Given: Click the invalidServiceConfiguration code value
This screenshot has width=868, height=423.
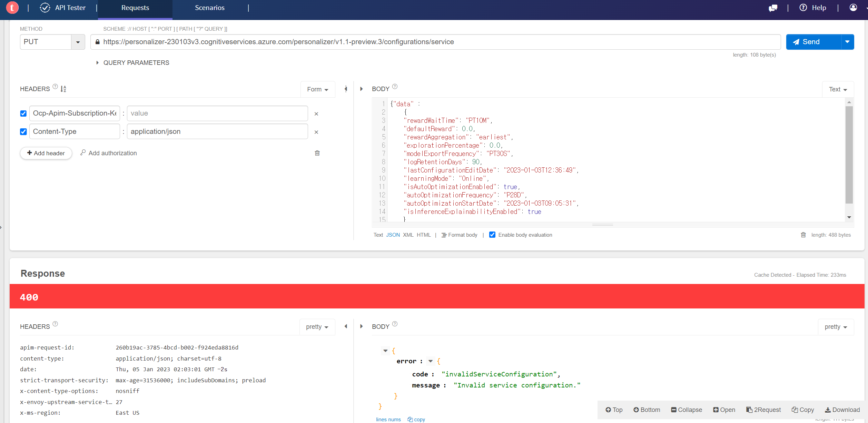Looking at the screenshot, I should 499,374.
